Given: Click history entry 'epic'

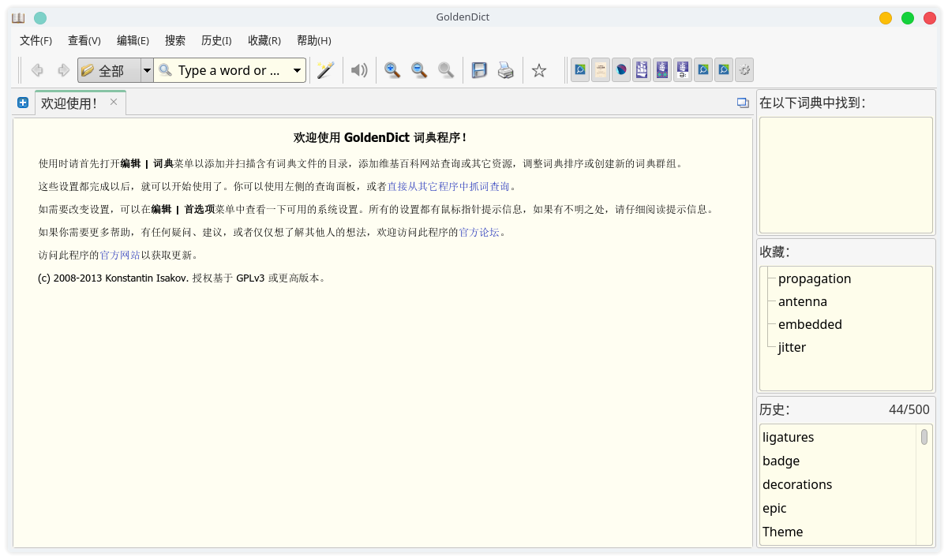Looking at the screenshot, I should click(838, 508).
